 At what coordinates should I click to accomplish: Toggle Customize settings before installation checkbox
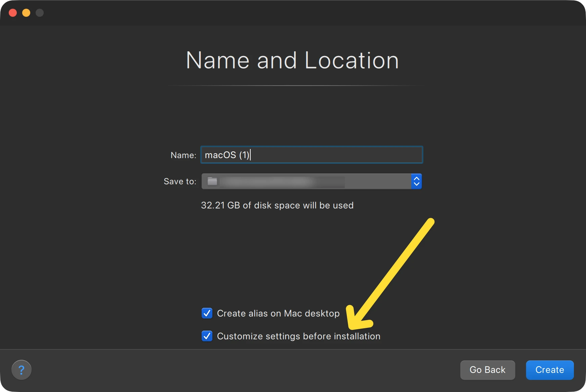(207, 336)
